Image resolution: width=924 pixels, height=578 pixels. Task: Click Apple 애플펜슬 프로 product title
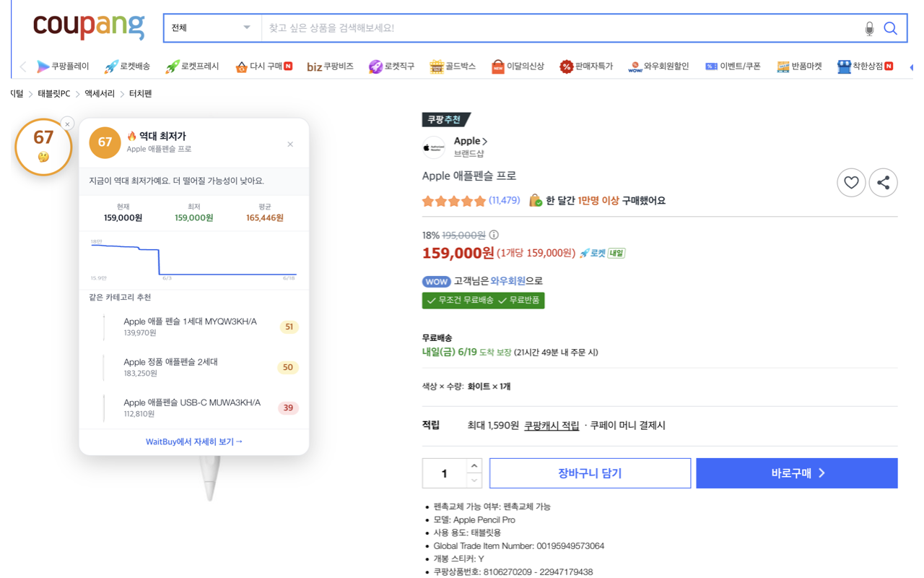pos(469,176)
